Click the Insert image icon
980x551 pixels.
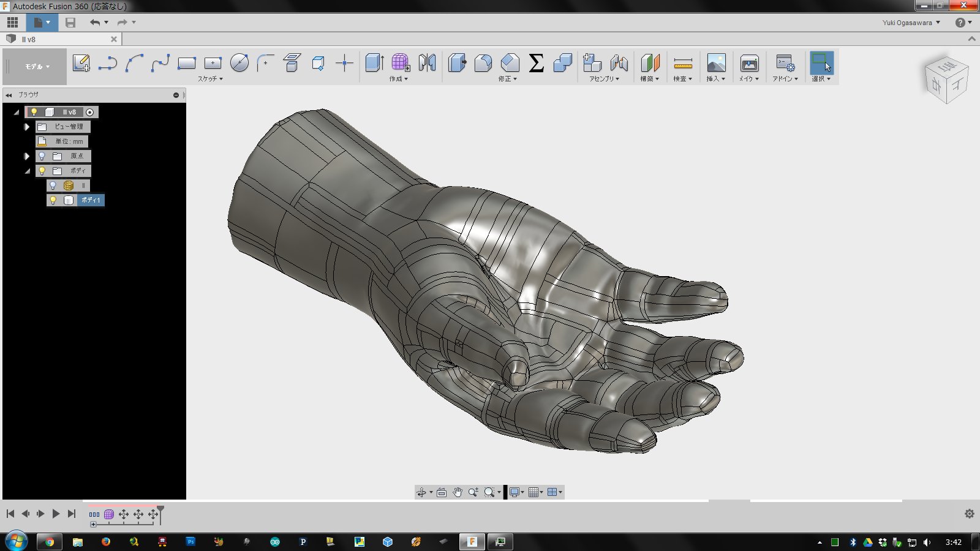pyautogui.click(x=716, y=62)
